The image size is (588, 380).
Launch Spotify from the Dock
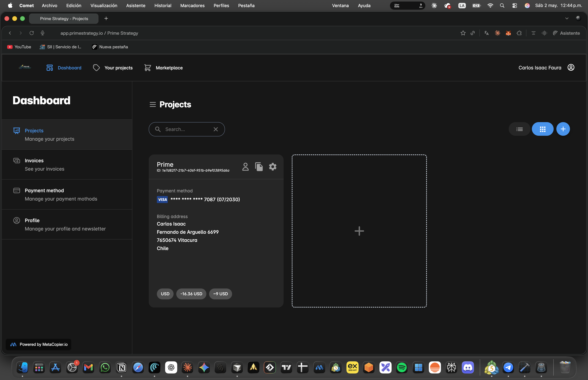point(402,368)
